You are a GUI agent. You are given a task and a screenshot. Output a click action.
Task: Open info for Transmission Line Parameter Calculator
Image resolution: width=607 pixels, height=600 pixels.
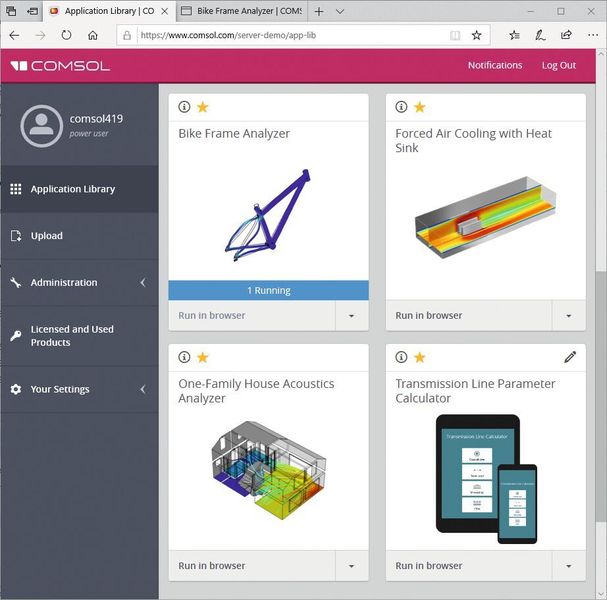click(401, 357)
